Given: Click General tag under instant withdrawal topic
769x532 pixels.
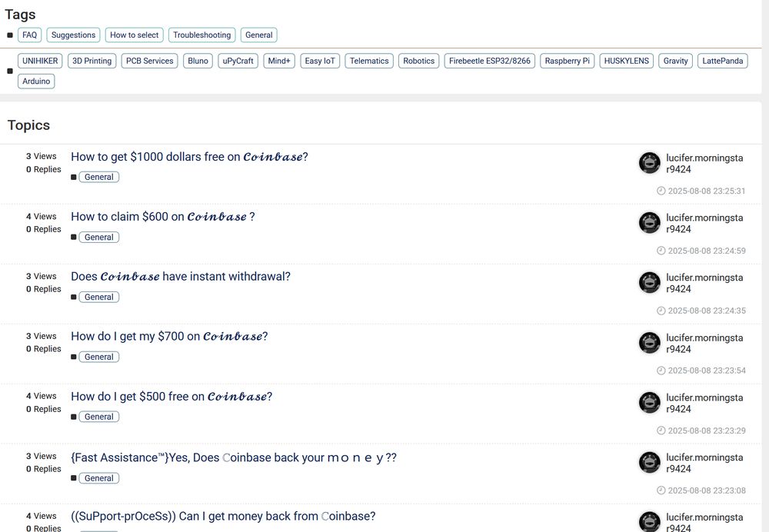Looking at the screenshot, I should [99, 297].
